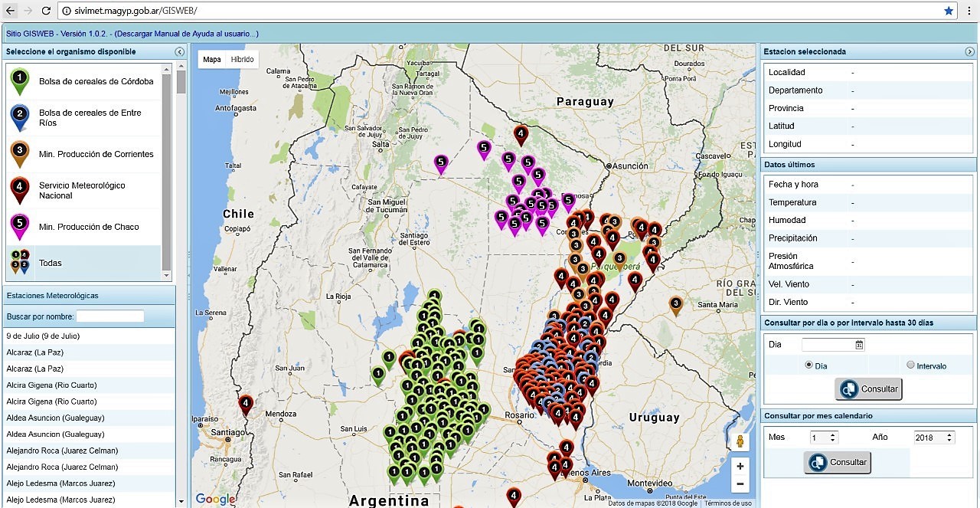Click marker 5 west of Chaco cluster near Salta
The height and width of the screenshot is (508, 980).
click(x=441, y=163)
